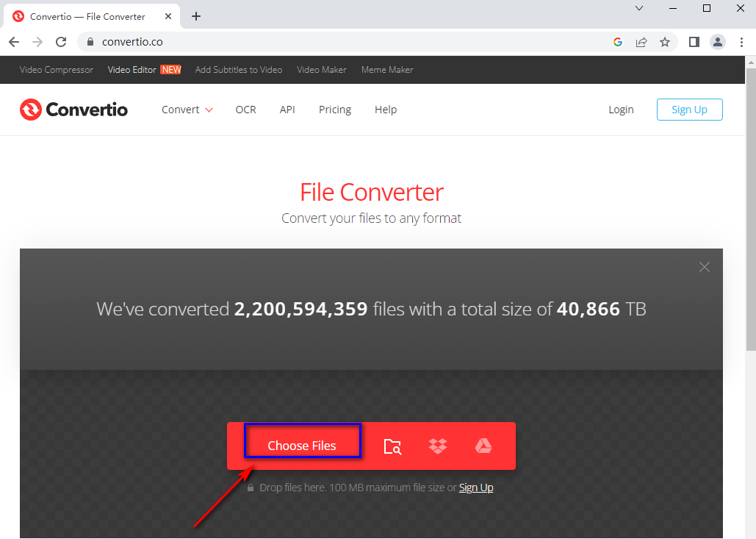Open the OCR menu item
Viewport: 756px width, 539px height.
point(245,110)
